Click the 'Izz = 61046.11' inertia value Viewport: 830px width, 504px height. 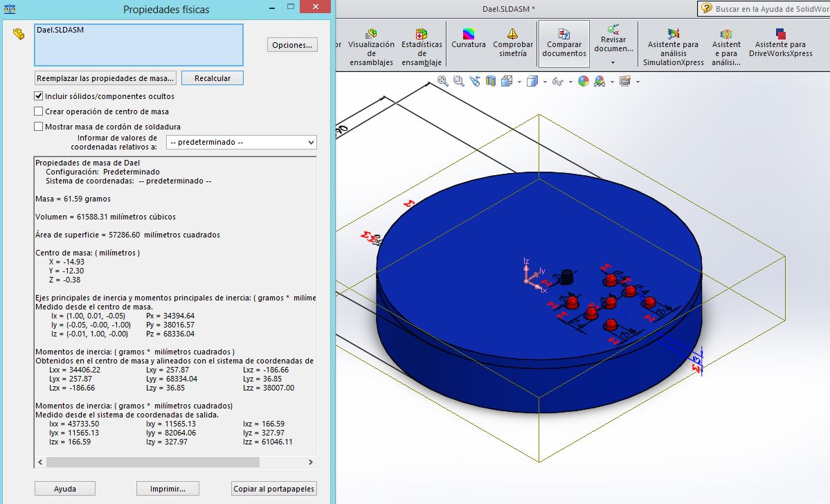[x=268, y=442]
